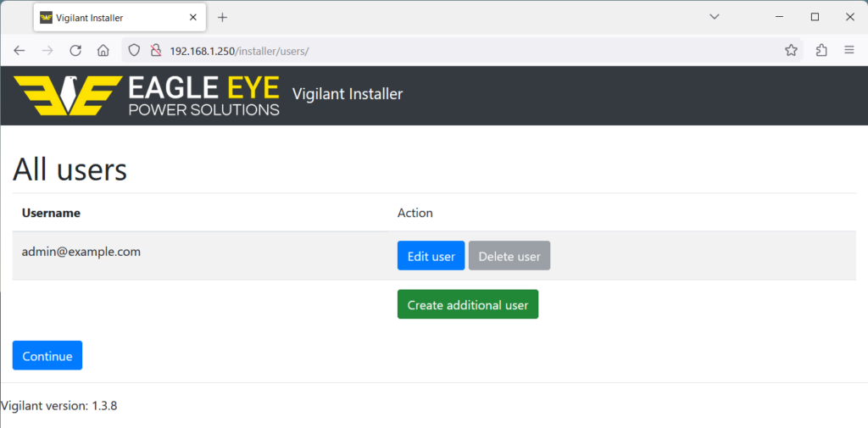Click the insecure connection padlock icon

[x=156, y=50]
